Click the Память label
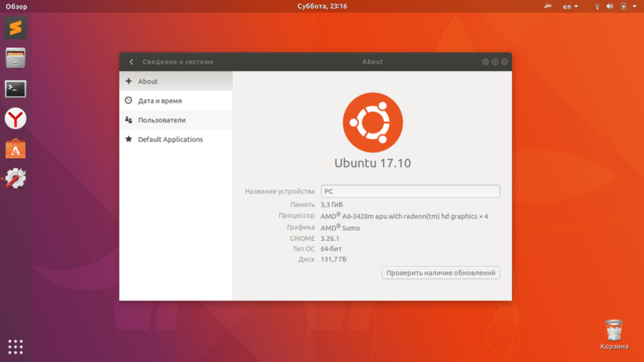Image resolution: width=644 pixels, height=362 pixels. 303,204
